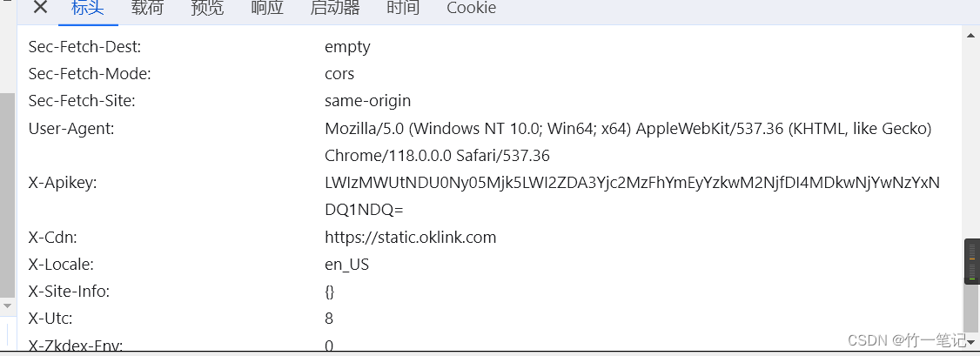Click the User-Agent header name
The height and width of the screenshot is (356, 980).
point(71,130)
